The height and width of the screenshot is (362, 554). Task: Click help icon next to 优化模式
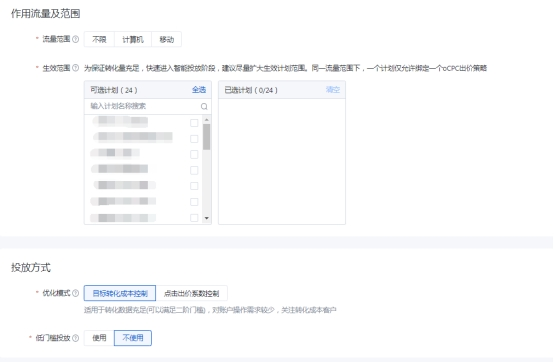click(x=76, y=293)
